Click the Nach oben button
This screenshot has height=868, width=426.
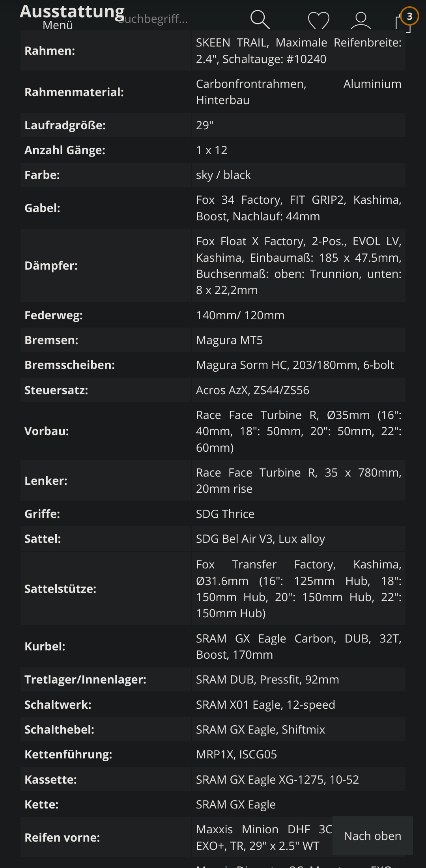(x=372, y=836)
